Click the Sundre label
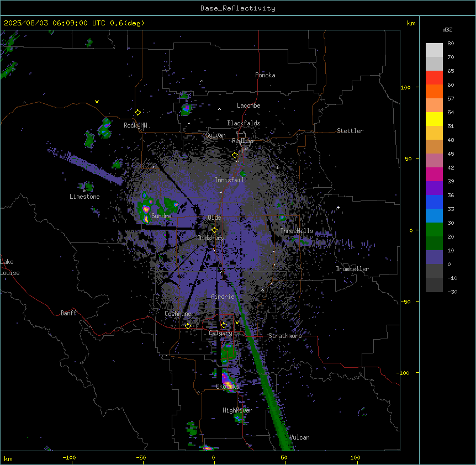The width and height of the screenshot is (476, 465). coord(161,216)
